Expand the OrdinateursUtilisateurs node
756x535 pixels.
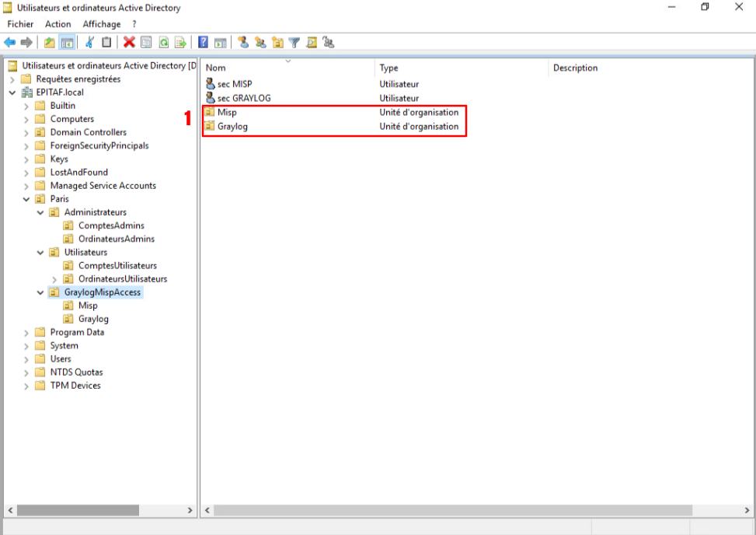tap(54, 279)
